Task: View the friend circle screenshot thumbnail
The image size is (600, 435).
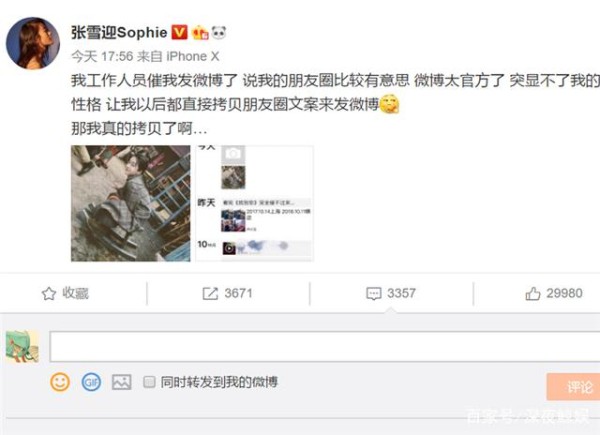Action: click(255, 203)
